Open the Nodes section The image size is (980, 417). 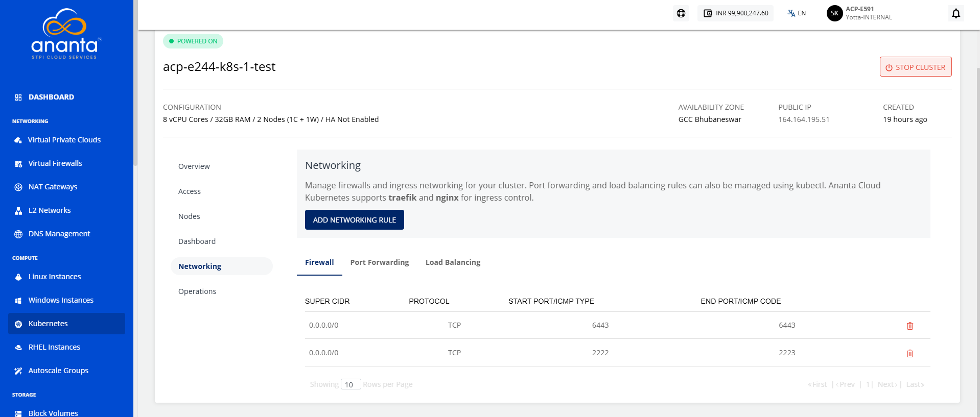click(x=189, y=216)
